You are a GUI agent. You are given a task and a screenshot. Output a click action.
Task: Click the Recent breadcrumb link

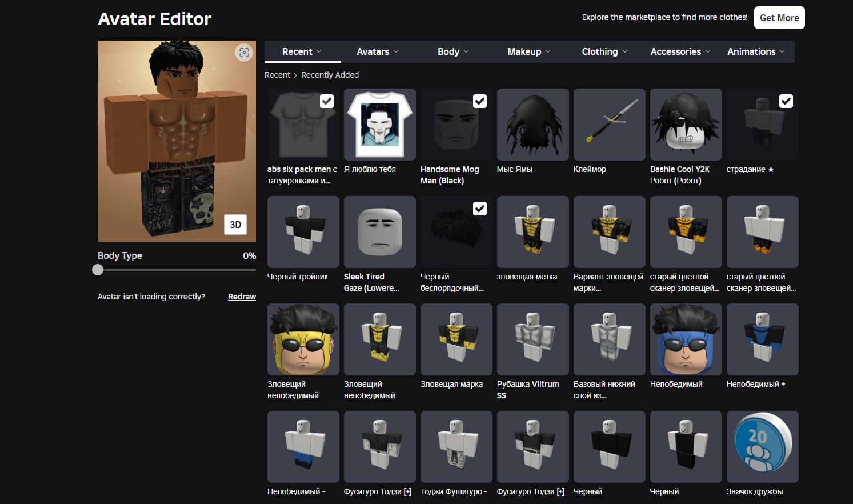277,75
